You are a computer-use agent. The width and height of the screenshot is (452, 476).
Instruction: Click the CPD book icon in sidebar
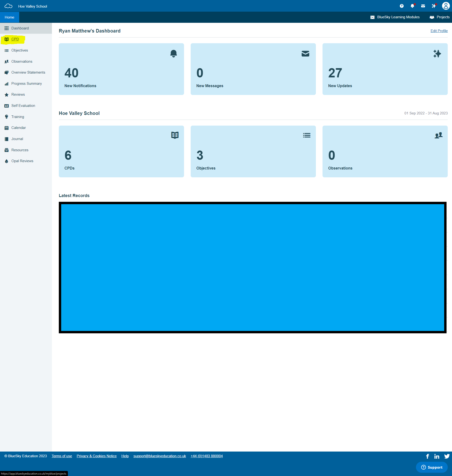coord(6,39)
